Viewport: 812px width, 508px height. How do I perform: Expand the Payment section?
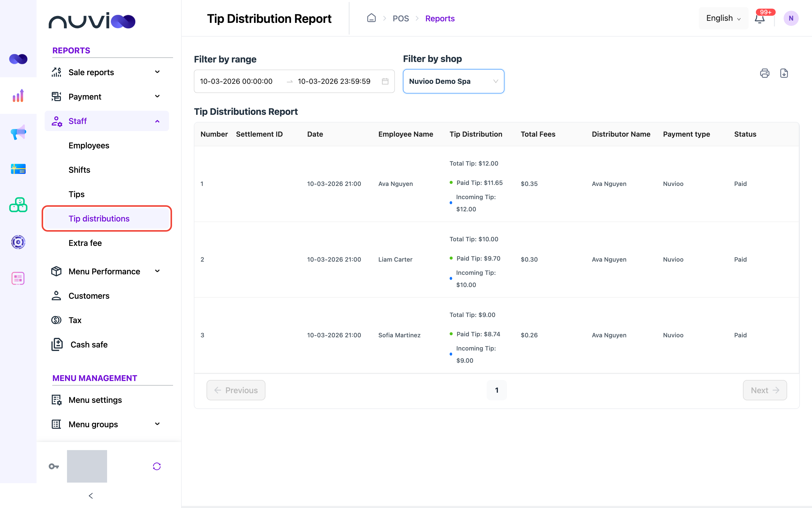[x=107, y=97]
